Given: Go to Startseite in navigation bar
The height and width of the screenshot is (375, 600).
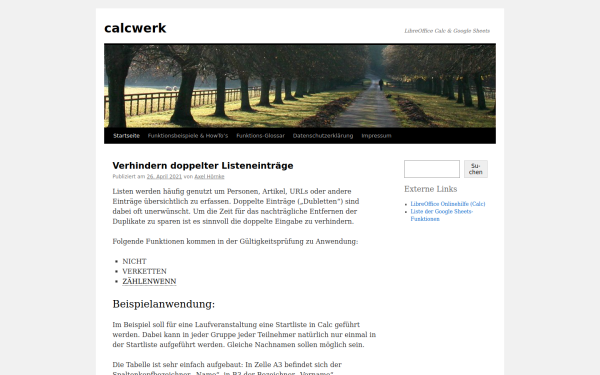Looking at the screenshot, I should 126,136.
